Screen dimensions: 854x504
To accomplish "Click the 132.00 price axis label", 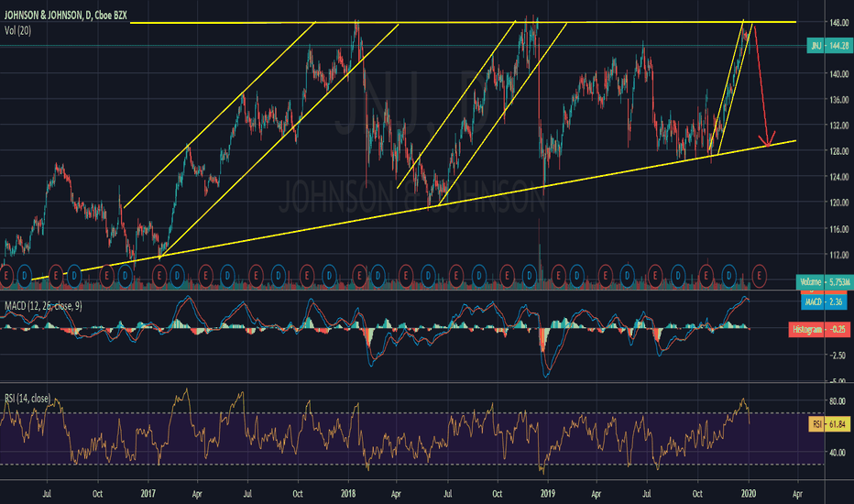I will coord(838,126).
